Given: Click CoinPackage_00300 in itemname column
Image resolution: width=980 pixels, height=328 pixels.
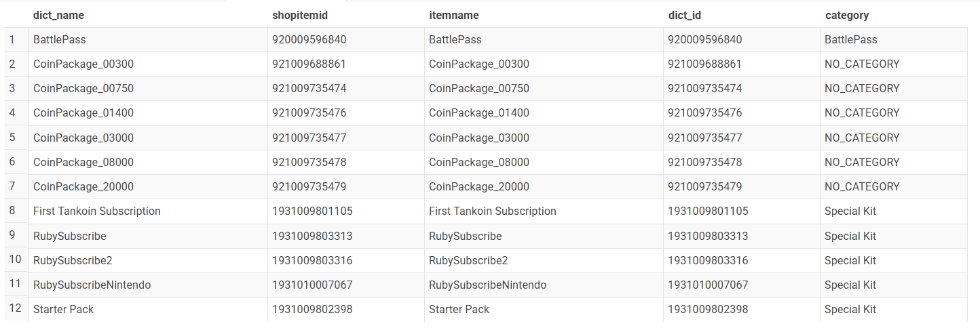Looking at the screenshot, I should (x=478, y=64).
